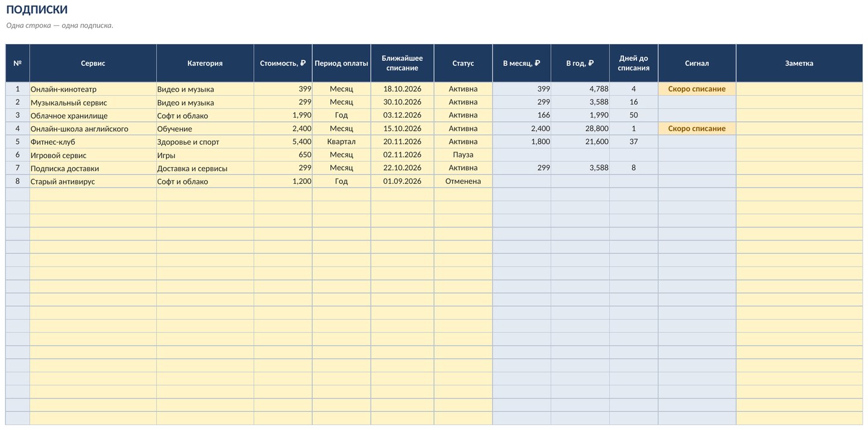868x430 pixels.
Task: Click the 'ПОДПИСКИ' sheet title
Action: 37,10
